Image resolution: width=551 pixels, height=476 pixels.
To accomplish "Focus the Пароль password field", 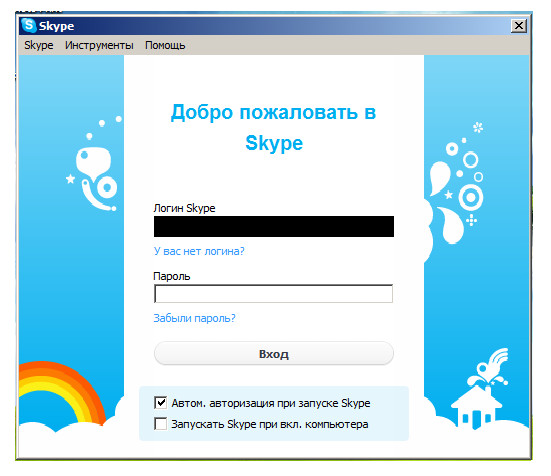I will point(274,294).
